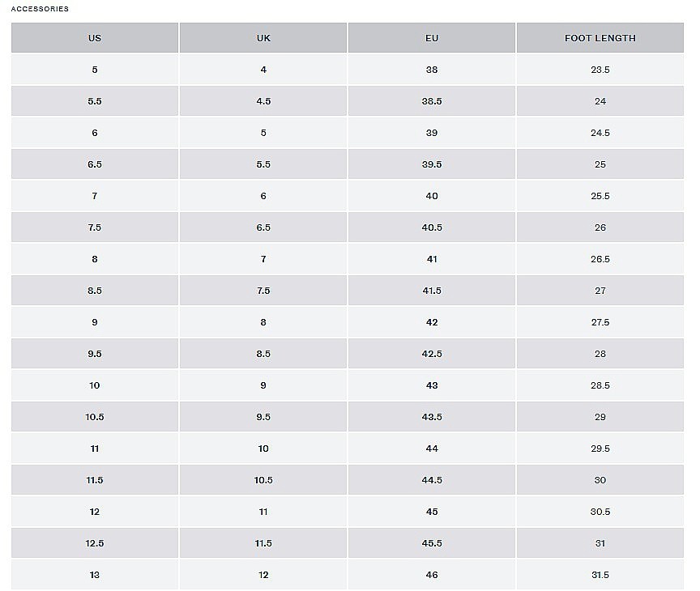Image resolution: width=700 pixels, height=591 pixels.
Task: Select the ACCESSORIES label above the table
Action: point(40,9)
